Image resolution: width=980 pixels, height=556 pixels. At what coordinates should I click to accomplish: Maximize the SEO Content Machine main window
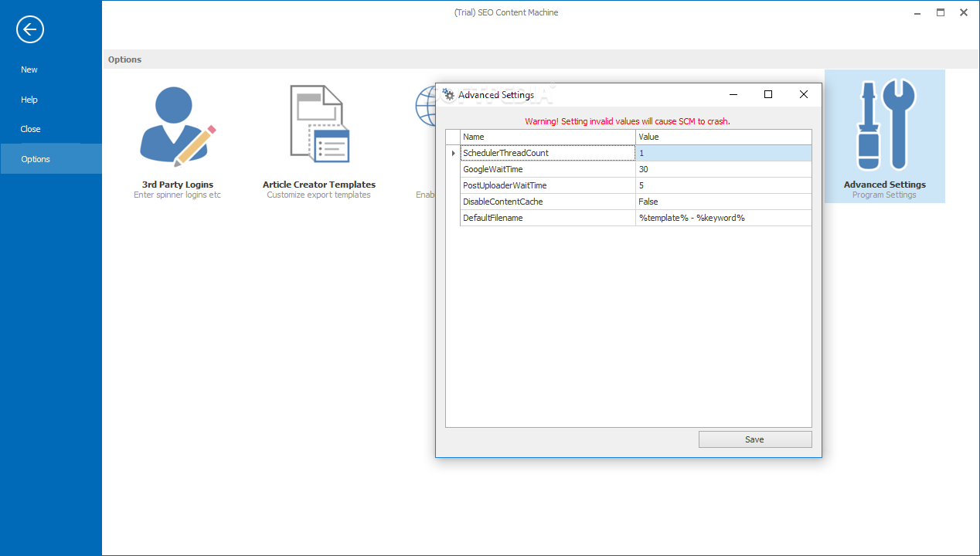(x=941, y=12)
